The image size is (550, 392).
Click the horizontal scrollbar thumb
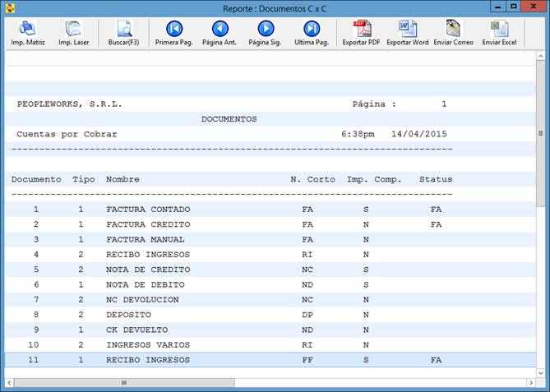click(123, 383)
